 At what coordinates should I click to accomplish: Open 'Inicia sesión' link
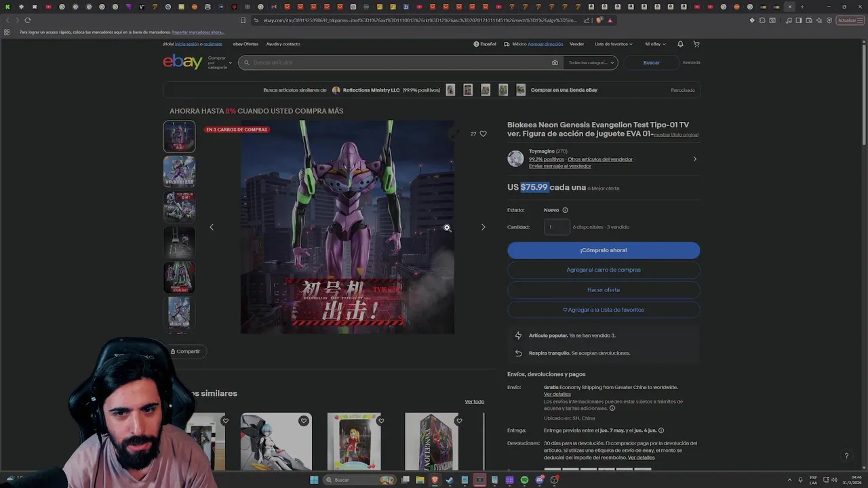[x=187, y=44]
